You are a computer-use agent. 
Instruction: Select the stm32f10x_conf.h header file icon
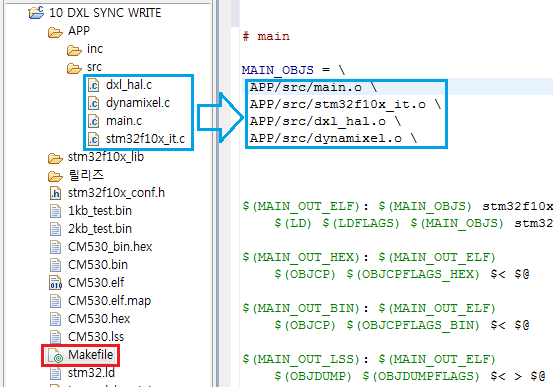(56, 193)
